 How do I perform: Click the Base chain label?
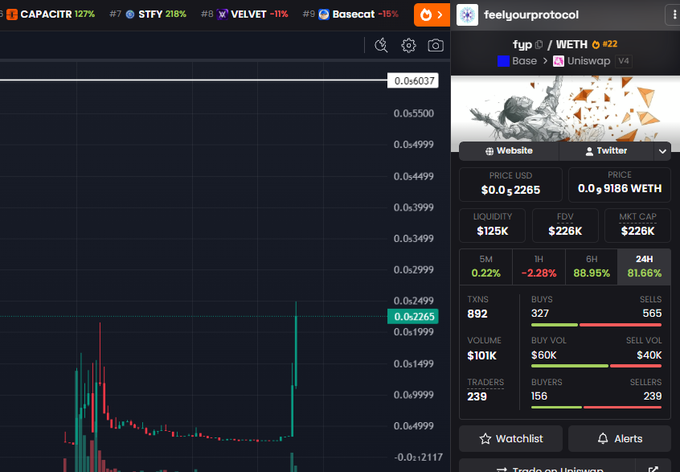[x=524, y=61]
